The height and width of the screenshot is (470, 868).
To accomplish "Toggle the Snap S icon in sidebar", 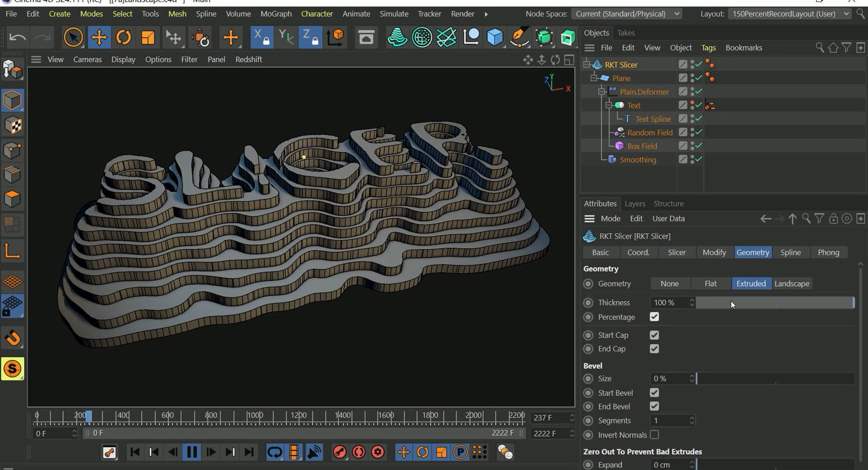I will (x=12, y=369).
